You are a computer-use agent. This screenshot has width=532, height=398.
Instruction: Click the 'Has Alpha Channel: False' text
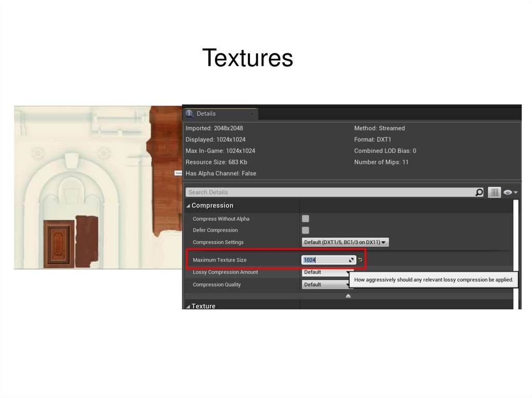point(221,173)
